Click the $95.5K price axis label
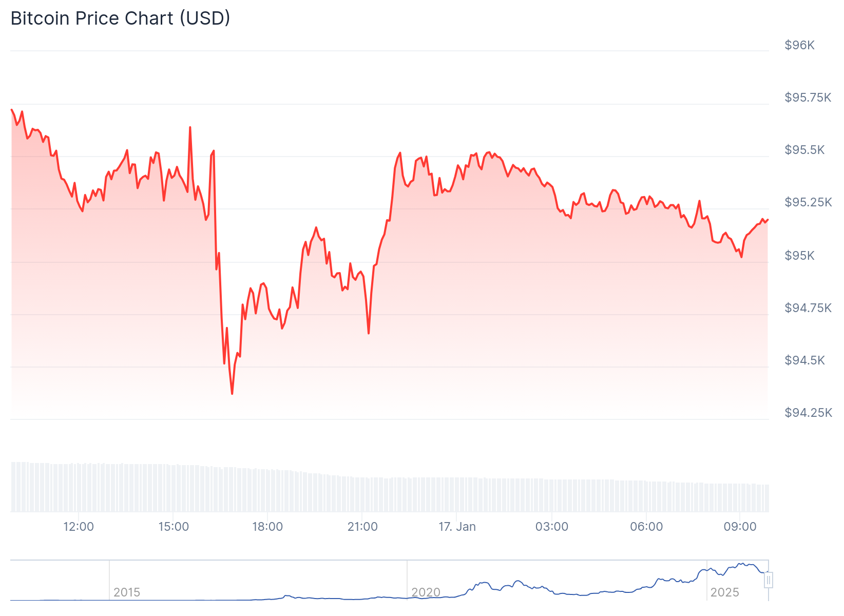 pyautogui.click(x=804, y=150)
